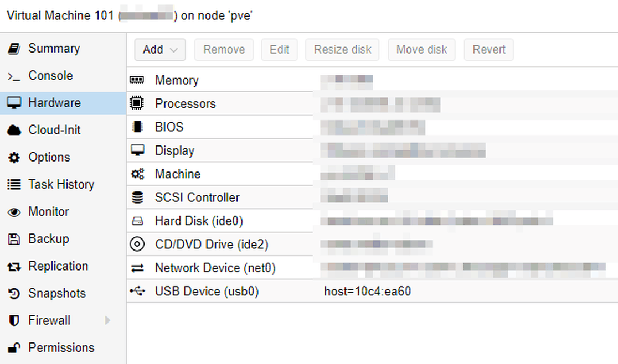Expand the Firewall submenu arrow
The width and height of the screenshot is (618, 364).
pyautogui.click(x=107, y=321)
